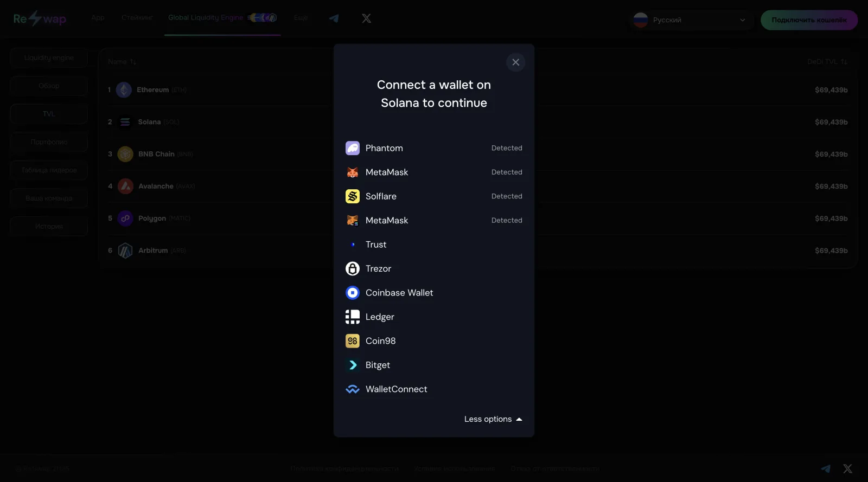Open the App tab in header
The height and width of the screenshot is (482, 868).
[x=98, y=18]
